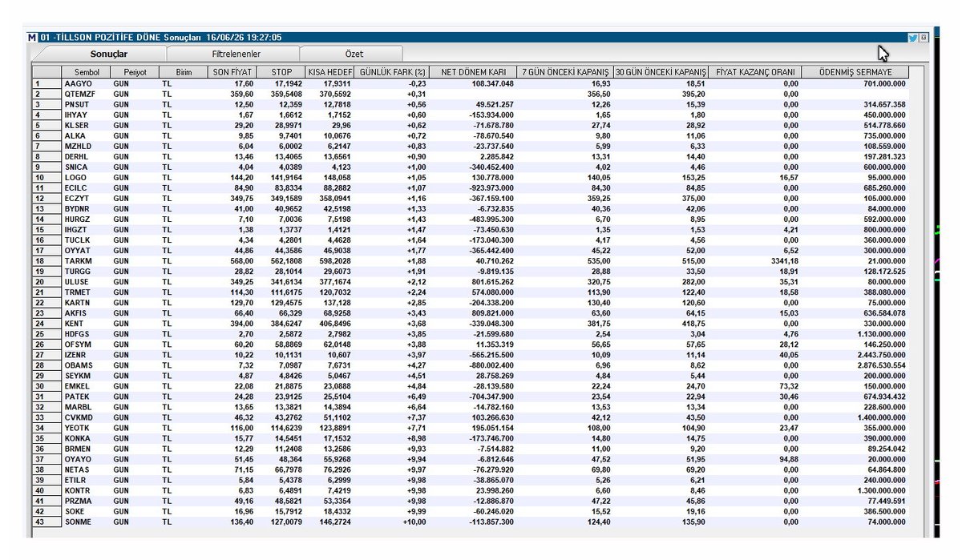This screenshot has width=962, height=560.
Task: Select the ECZYT symbol cell
Action: (87, 198)
